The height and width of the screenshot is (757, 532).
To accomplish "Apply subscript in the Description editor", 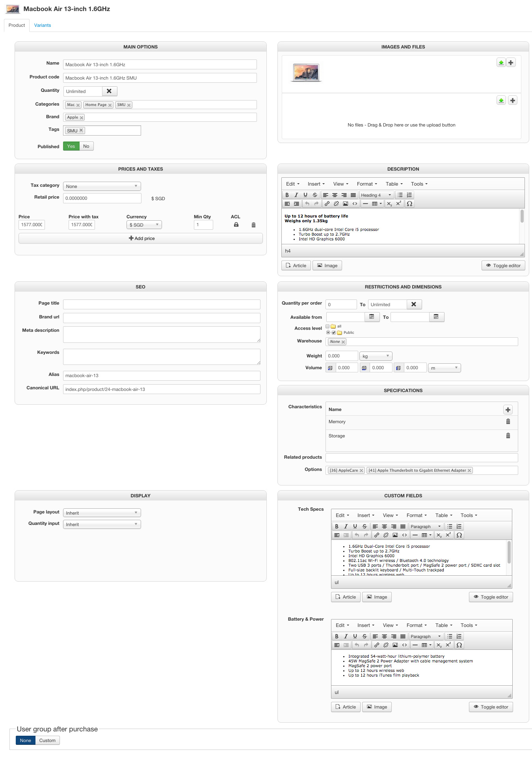I will click(x=389, y=204).
